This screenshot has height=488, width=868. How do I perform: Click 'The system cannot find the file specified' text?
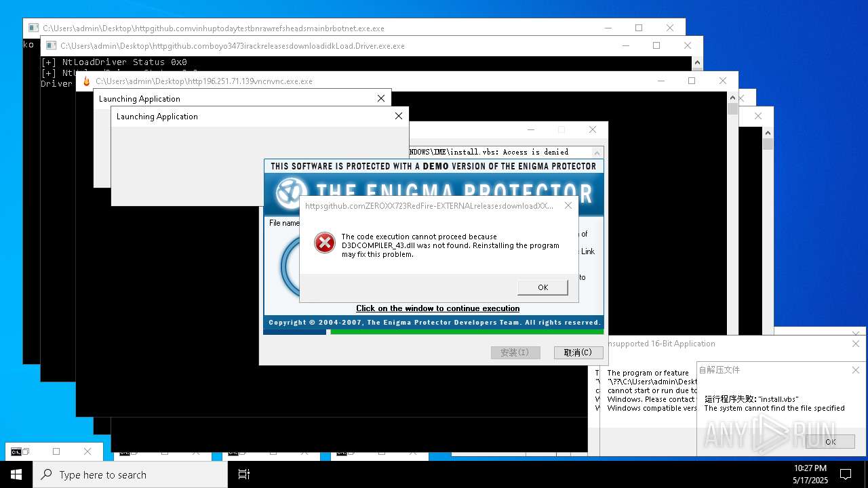coord(774,408)
